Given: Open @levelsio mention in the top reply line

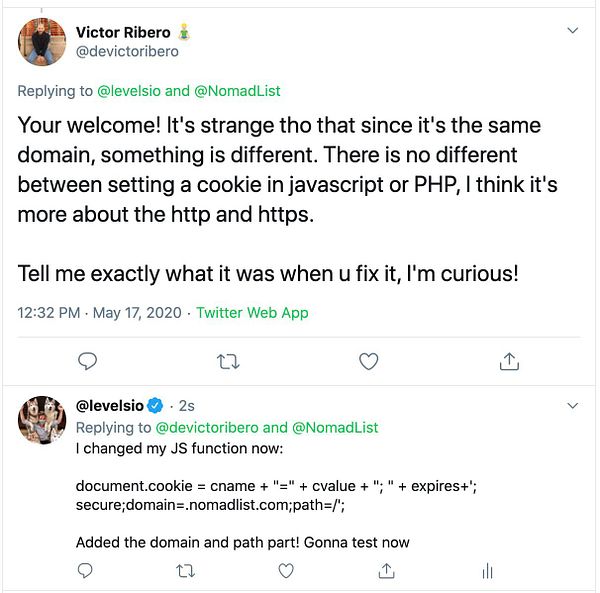Looking at the screenshot, I should pos(129,91).
